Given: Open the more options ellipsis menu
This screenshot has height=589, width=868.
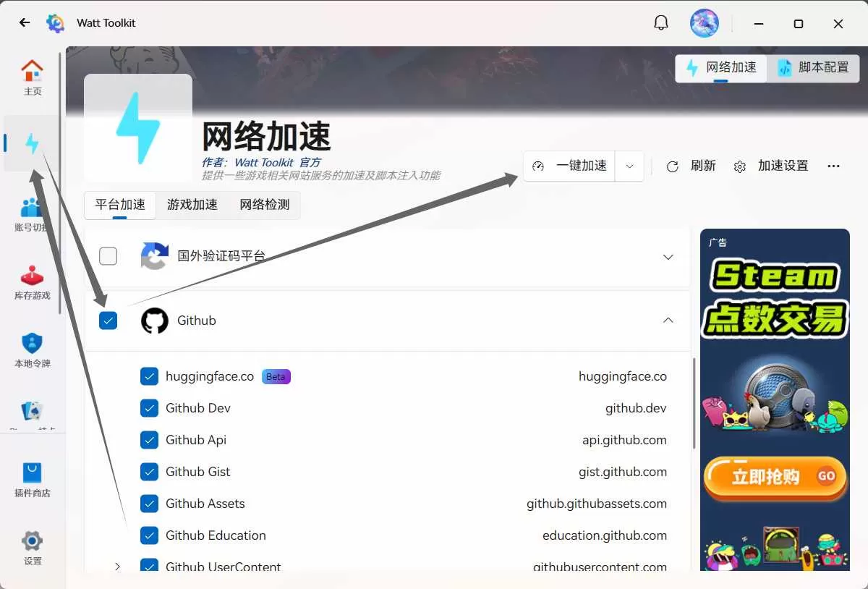Looking at the screenshot, I should point(833,166).
